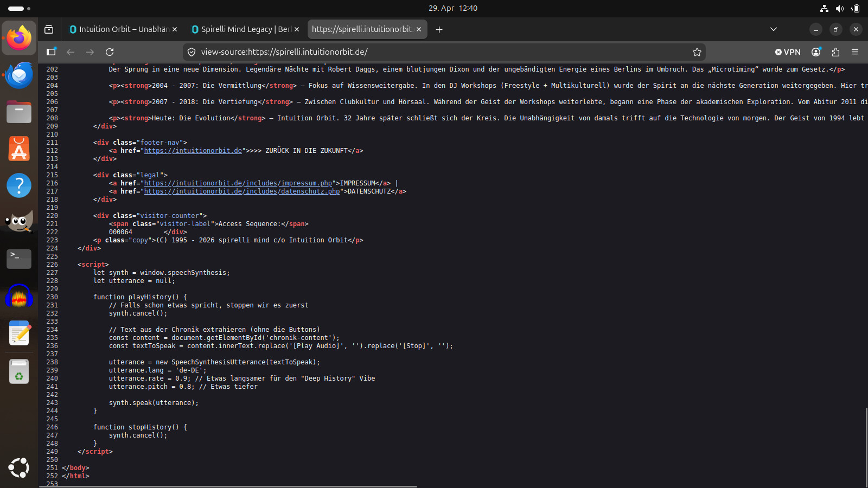The height and width of the screenshot is (488, 868).
Task: Click the closing '</html>' tag
Action: pyautogui.click(x=75, y=476)
